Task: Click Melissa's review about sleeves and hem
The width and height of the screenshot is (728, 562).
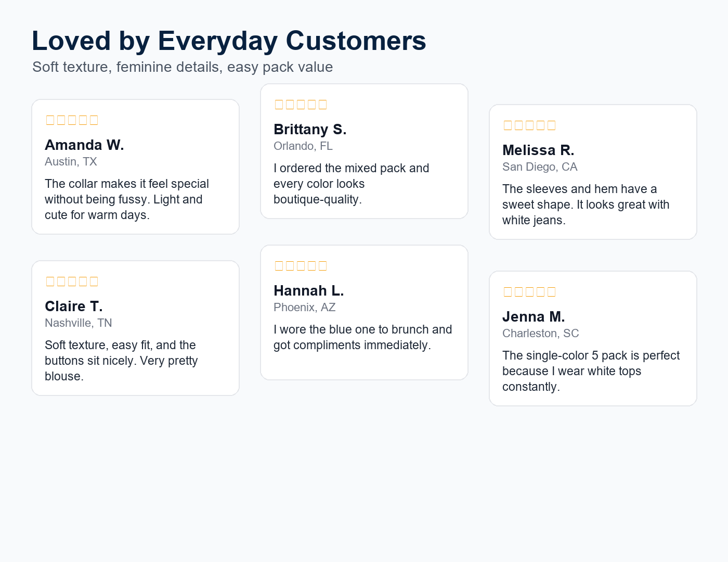Action: 586,205
